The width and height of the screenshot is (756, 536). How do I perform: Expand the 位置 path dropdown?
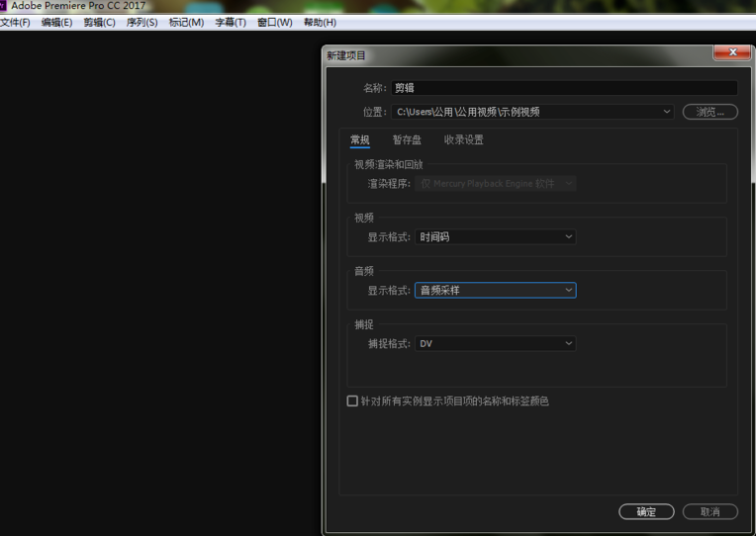(x=532, y=112)
